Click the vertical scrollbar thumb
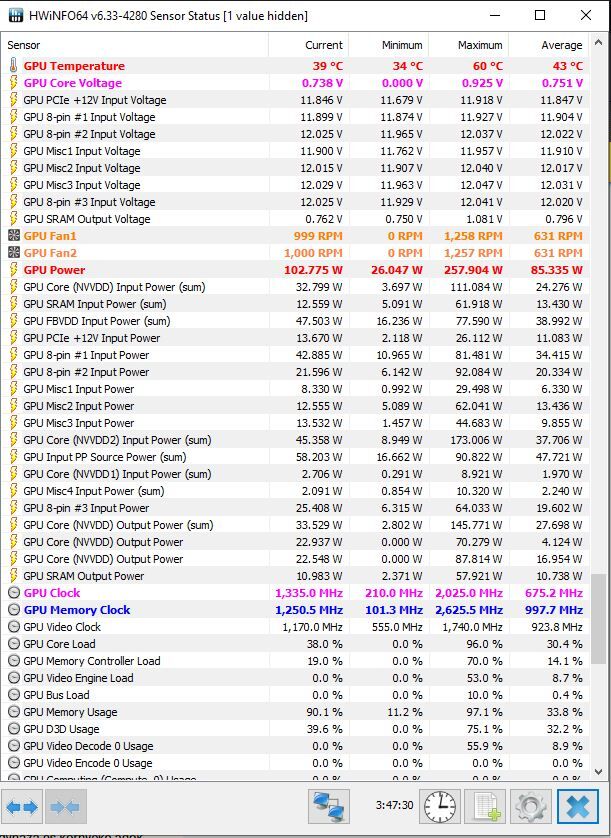 [599, 619]
